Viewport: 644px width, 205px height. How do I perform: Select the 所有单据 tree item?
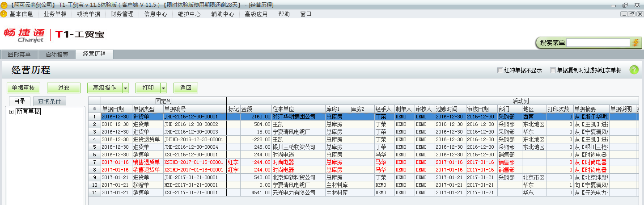pos(28,112)
